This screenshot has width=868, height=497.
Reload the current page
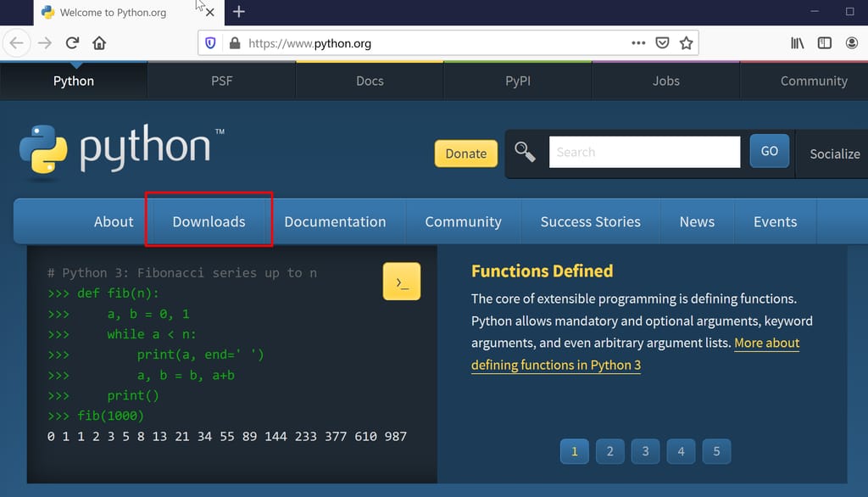71,42
